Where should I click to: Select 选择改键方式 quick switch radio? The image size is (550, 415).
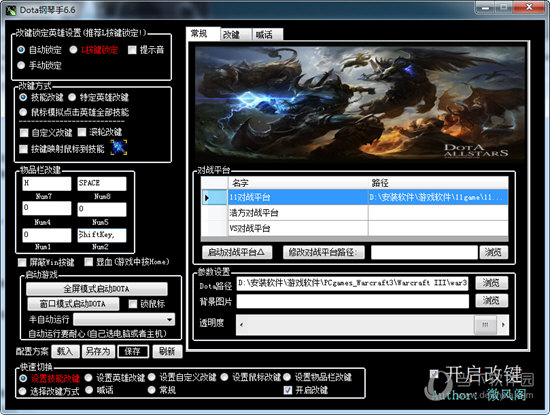[x=22, y=391]
